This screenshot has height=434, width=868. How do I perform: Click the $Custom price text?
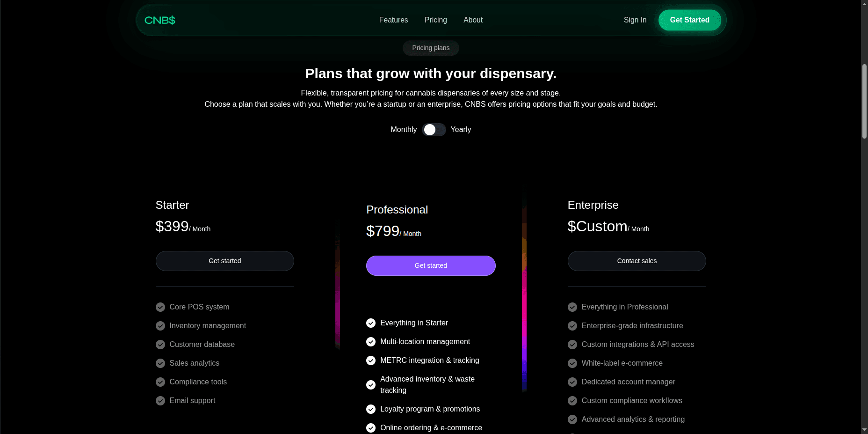pyautogui.click(x=597, y=227)
